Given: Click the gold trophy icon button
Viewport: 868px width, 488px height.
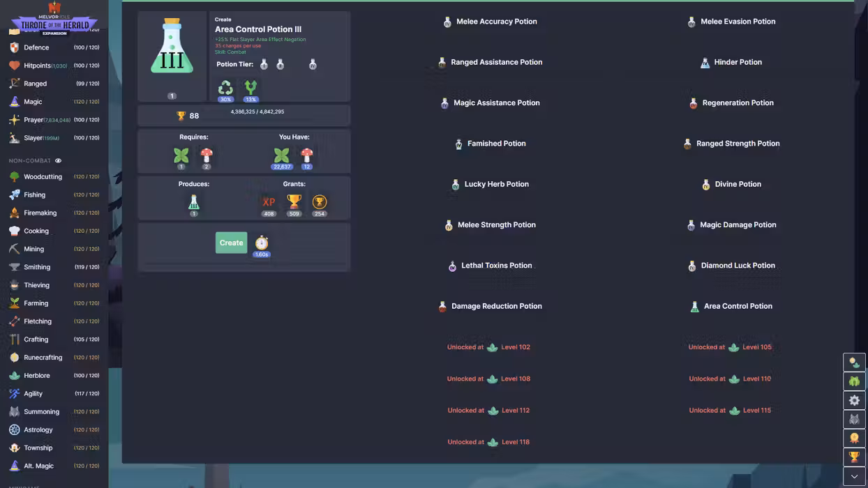Looking at the screenshot, I should tap(854, 457).
